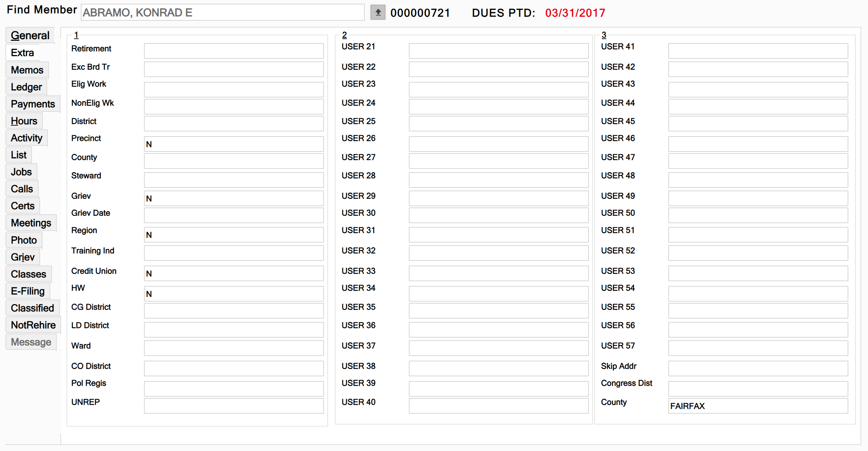868x451 pixels.
Task: Open the Payments tab
Action: (33, 104)
